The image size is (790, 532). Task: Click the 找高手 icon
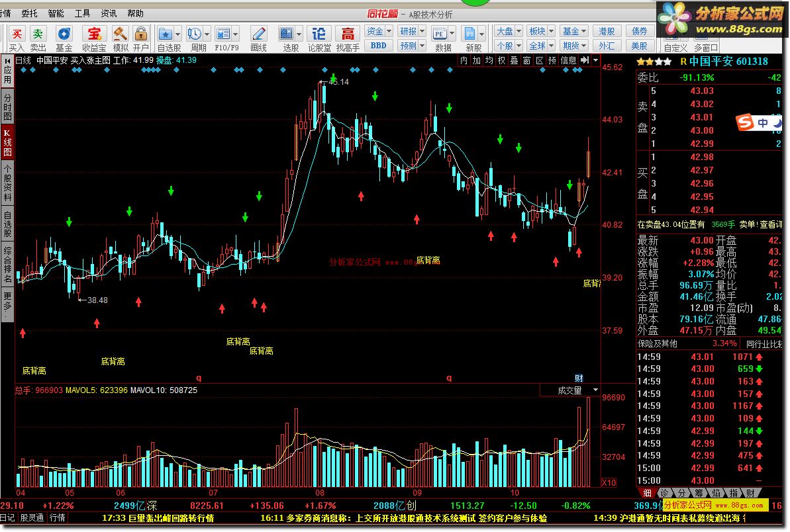coord(348,34)
